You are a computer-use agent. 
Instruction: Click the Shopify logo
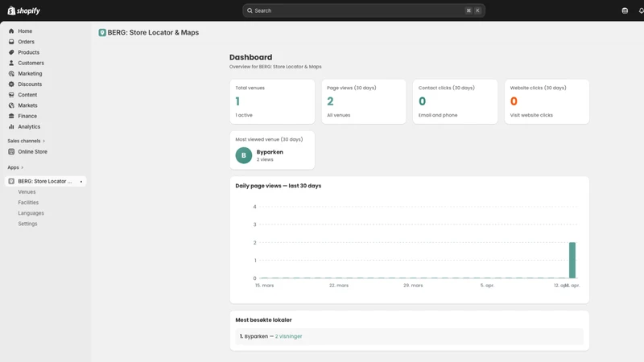(x=24, y=10)
